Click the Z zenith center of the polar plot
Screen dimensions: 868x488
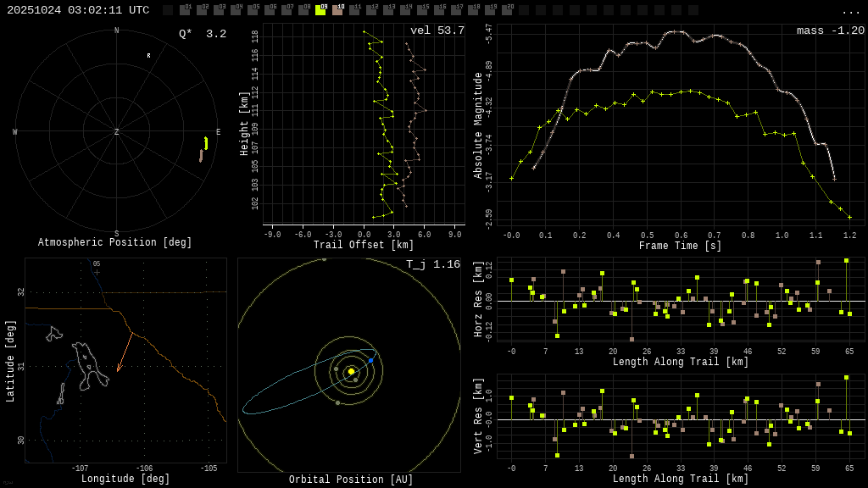(x=117, y=132)
